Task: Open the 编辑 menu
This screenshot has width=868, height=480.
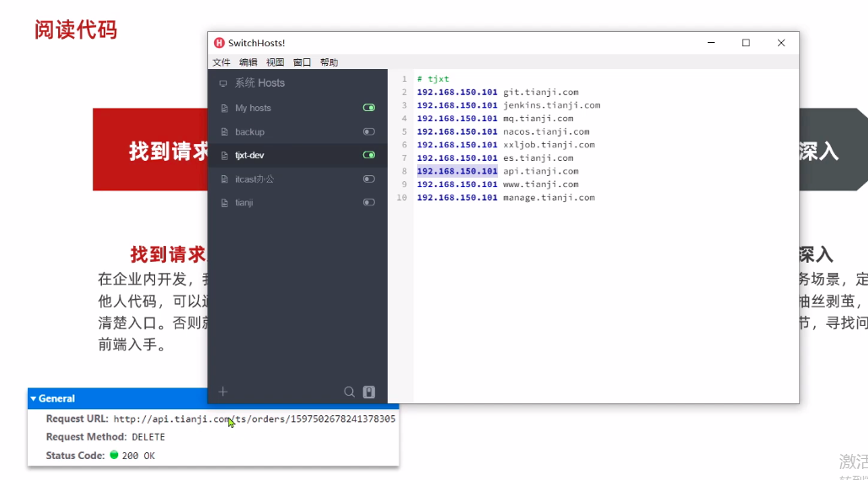Action: tap(248, 62)
